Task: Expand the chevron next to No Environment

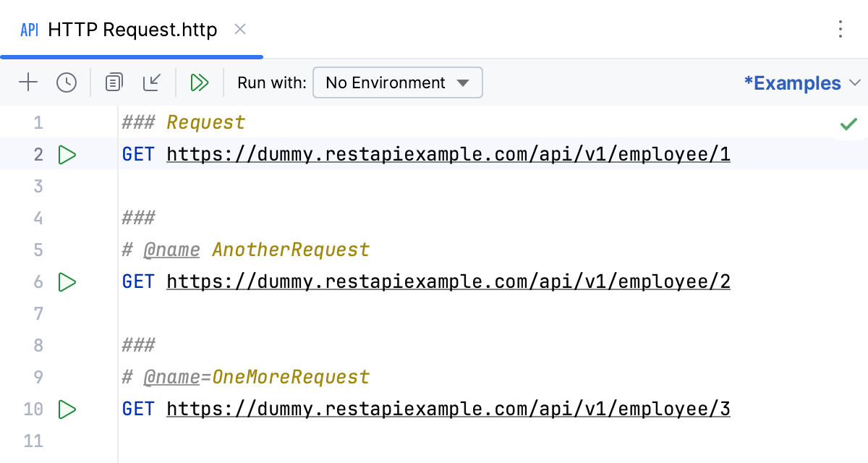Action: click(x=463, y=82)
